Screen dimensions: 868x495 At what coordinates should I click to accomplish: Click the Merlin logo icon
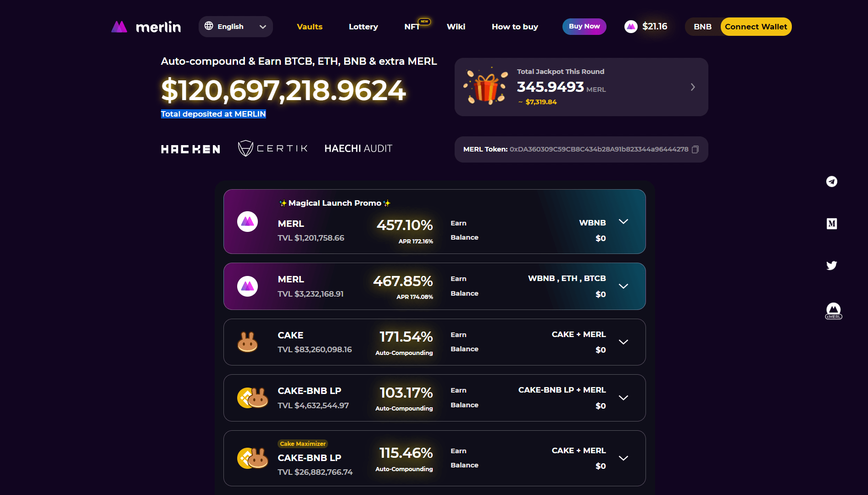point(119,27)
